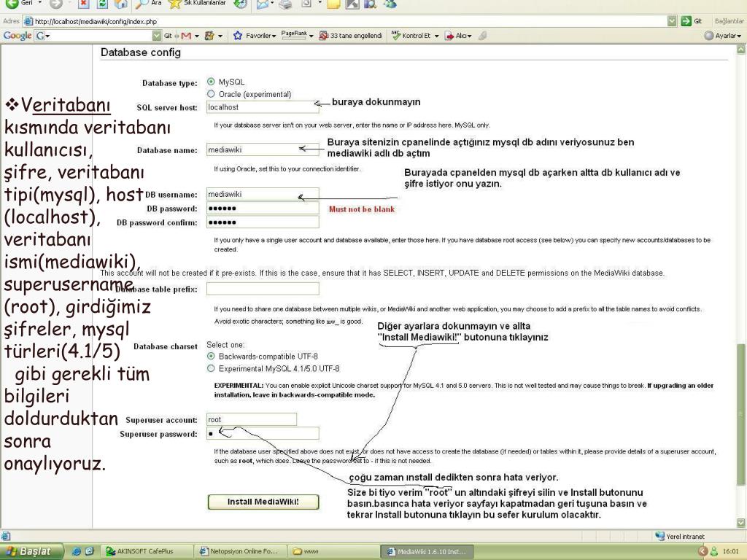Open the Ara search tool
This screenshot has height=560, width=747.
(148, 4)
